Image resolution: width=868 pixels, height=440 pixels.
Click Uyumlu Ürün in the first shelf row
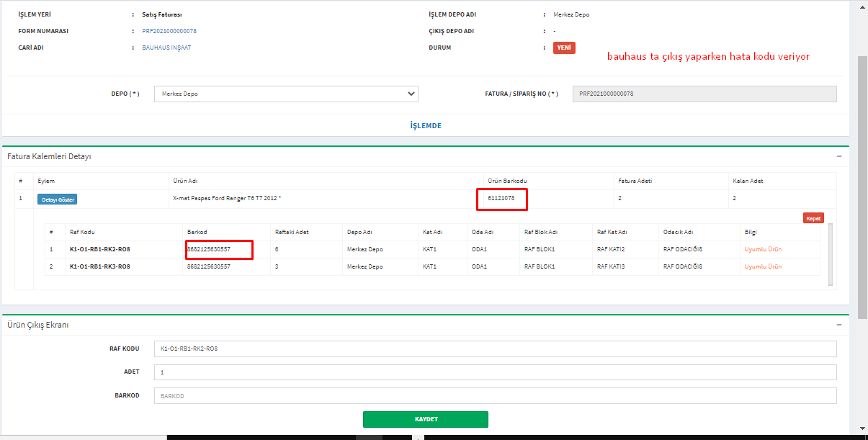(763, 249)
